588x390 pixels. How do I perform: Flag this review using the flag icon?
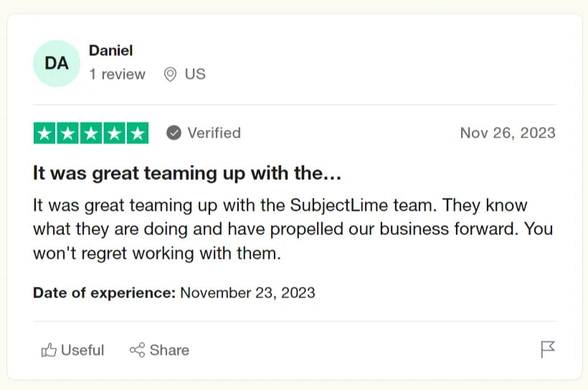click(x=548, y=350)
